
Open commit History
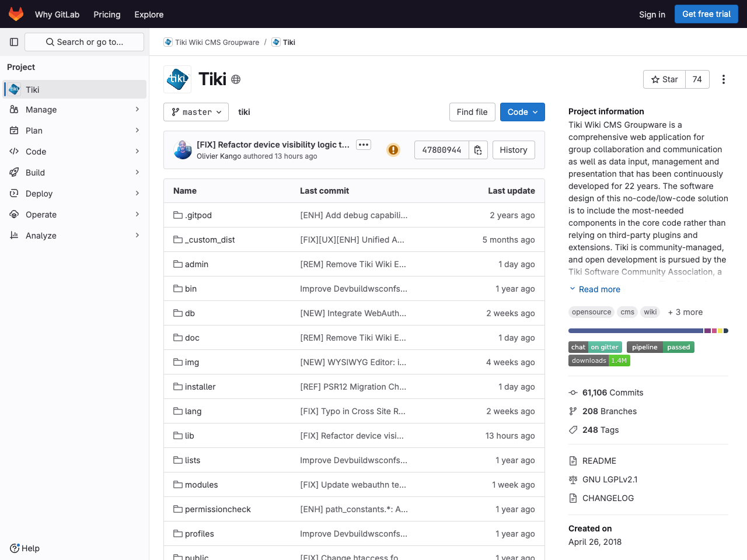(x=514, y=150)
